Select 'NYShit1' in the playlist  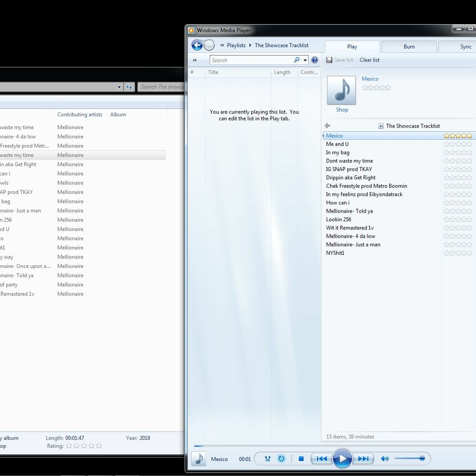[335, 253]
